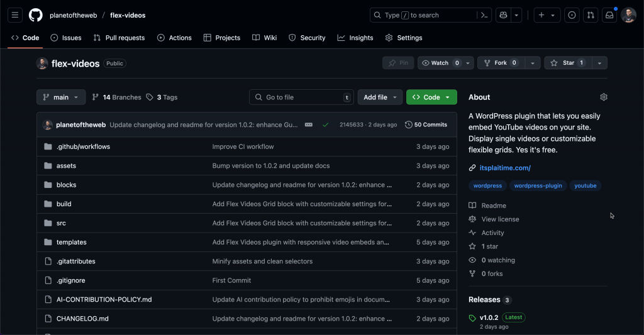The image size is (644, 335).
Task: Click the GitHub logo home icon
Action: pos(36,15)
